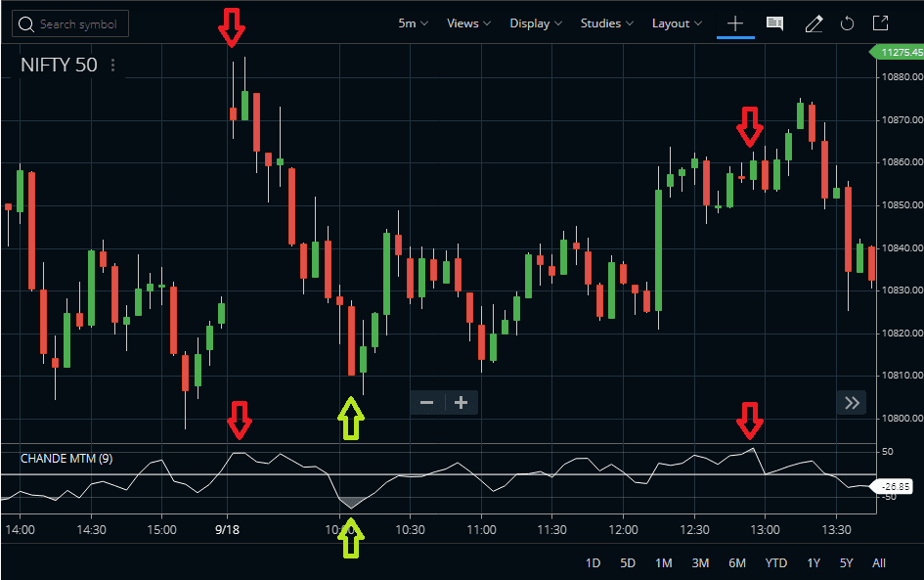Select the 5D range
Viewport: 924px width, 580px height.
tap(628, 563)
